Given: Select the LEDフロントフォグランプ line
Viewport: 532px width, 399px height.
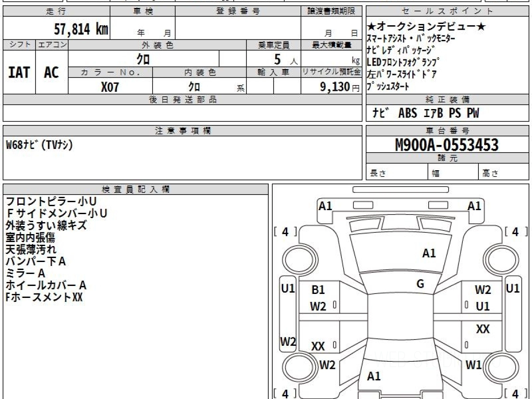Looking at the screenshot, I should click(403, 62).
